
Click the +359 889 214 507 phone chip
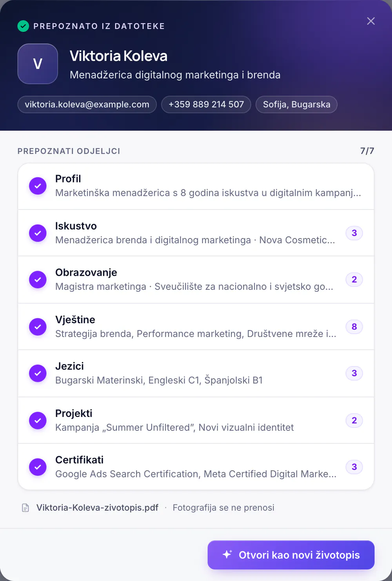point(206,104)
